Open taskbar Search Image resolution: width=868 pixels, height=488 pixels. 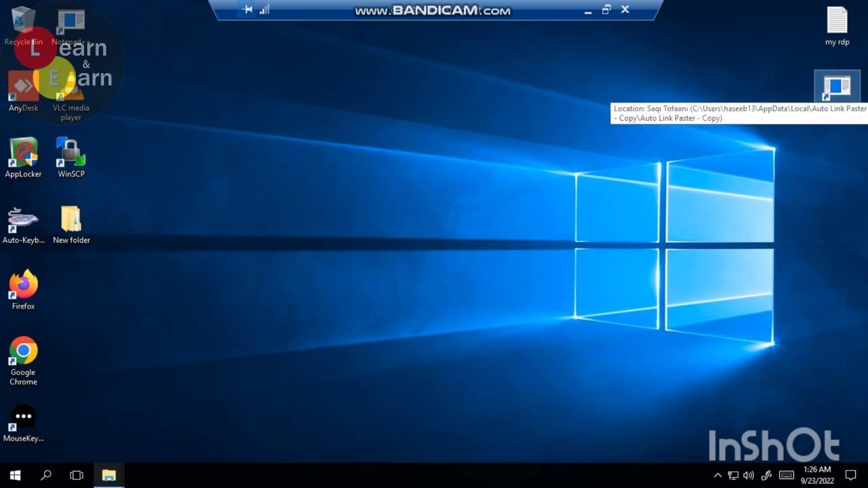(46, 475)
